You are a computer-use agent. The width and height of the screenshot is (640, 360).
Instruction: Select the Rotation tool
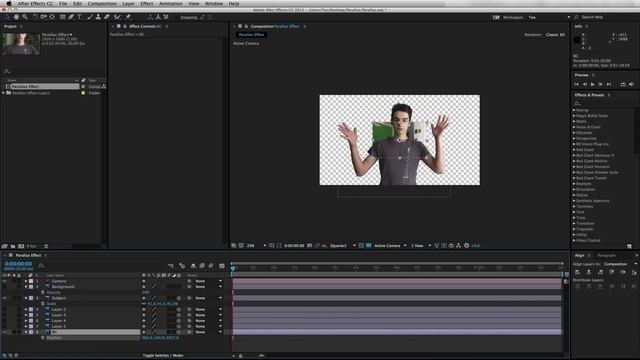click(35, 17)
